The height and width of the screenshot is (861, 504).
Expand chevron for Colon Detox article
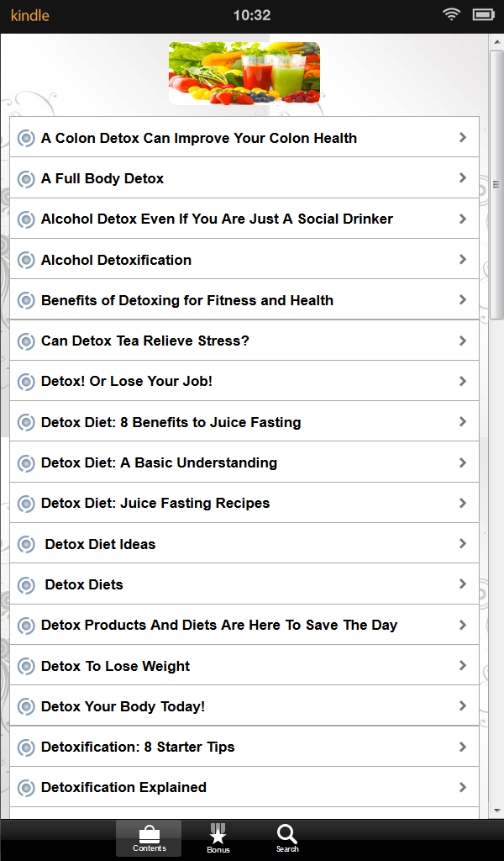tap(462, 137)
